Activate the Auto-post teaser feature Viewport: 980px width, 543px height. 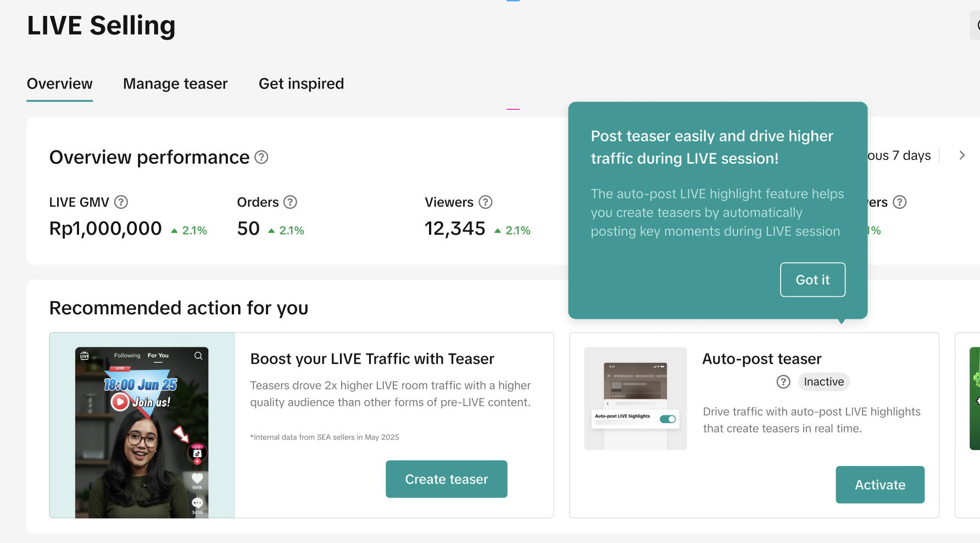pyautogui.click(x=880, y=485)
